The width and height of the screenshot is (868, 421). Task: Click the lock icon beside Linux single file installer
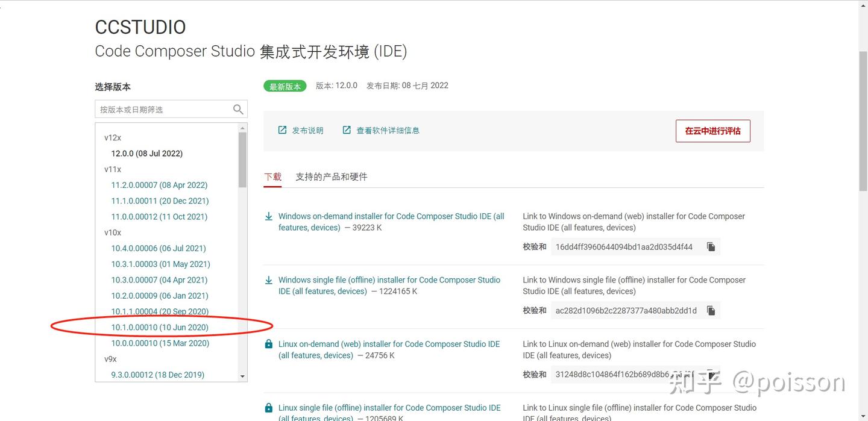269,407
